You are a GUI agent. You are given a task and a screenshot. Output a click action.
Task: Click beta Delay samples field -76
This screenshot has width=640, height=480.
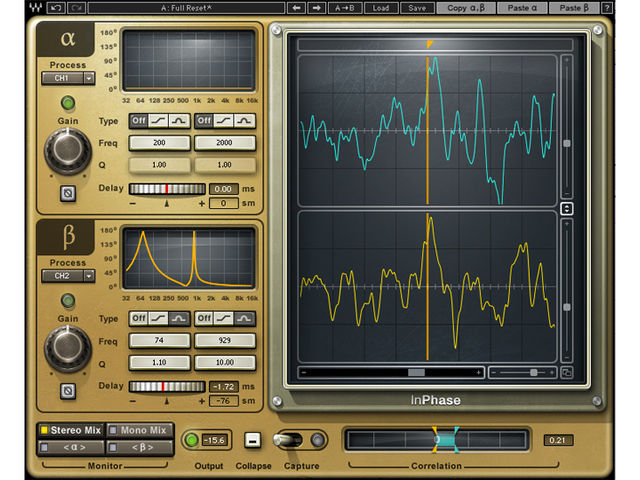pos(224,401)
